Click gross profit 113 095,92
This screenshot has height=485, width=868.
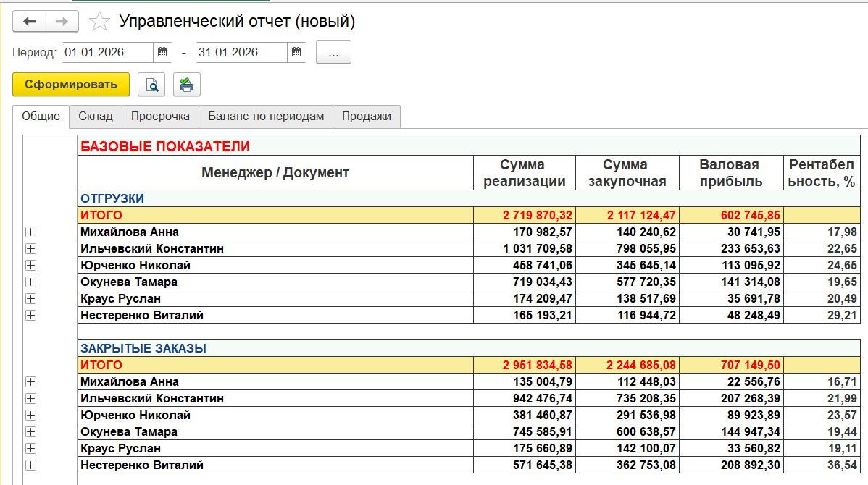pos(731,266)
